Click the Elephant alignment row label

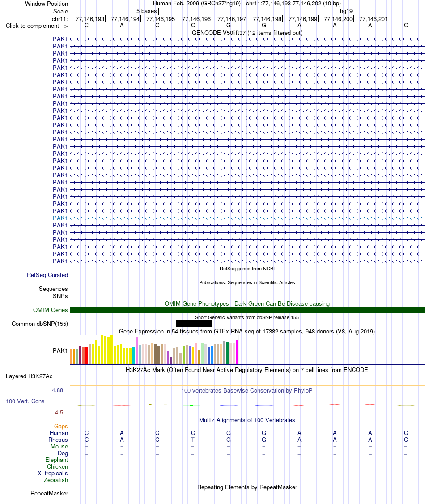coord(56,460)
